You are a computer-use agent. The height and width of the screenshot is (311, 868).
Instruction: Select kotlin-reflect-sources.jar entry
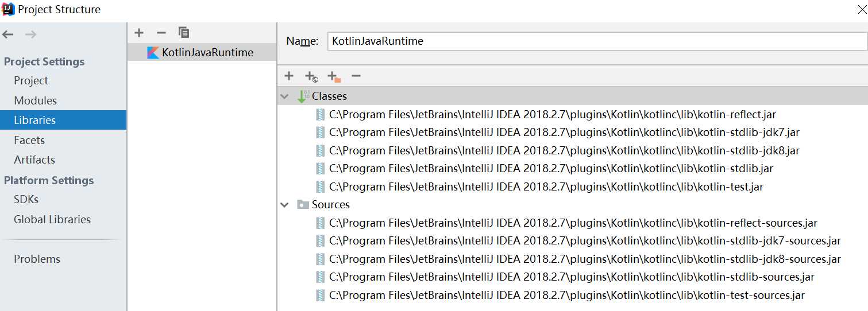[573, 223]
